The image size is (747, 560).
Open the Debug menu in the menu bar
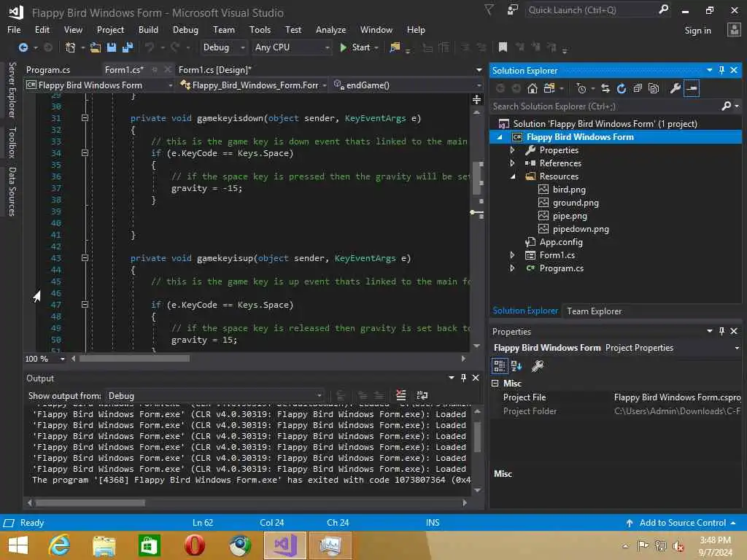click(185, 29)
